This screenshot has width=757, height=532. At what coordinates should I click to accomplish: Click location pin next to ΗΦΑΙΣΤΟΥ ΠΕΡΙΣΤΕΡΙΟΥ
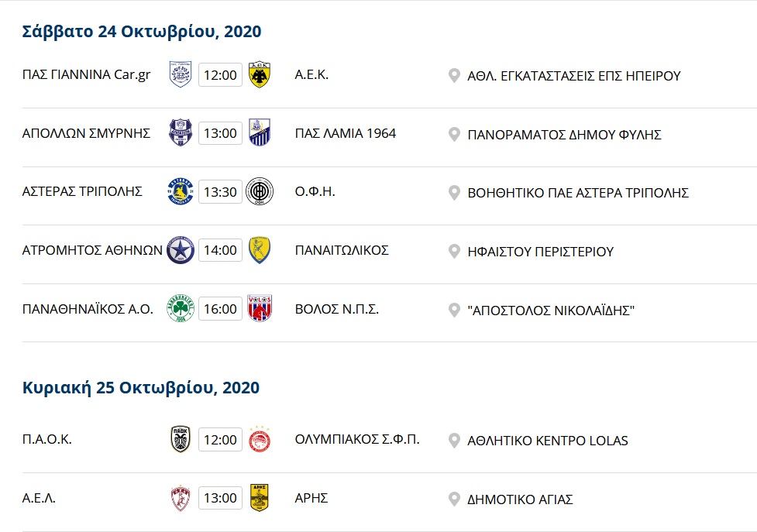click(455, 251)
